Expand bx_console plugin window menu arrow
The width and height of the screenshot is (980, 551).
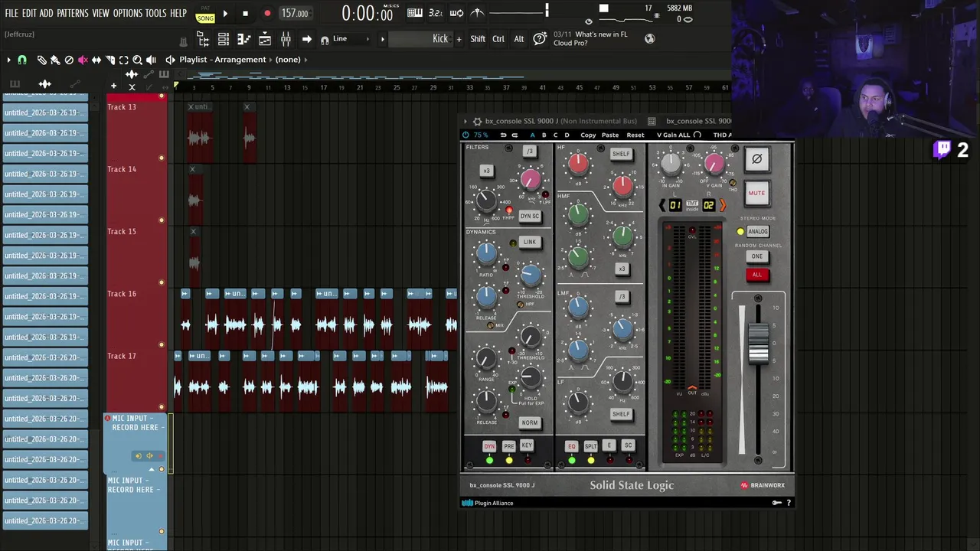465,121
